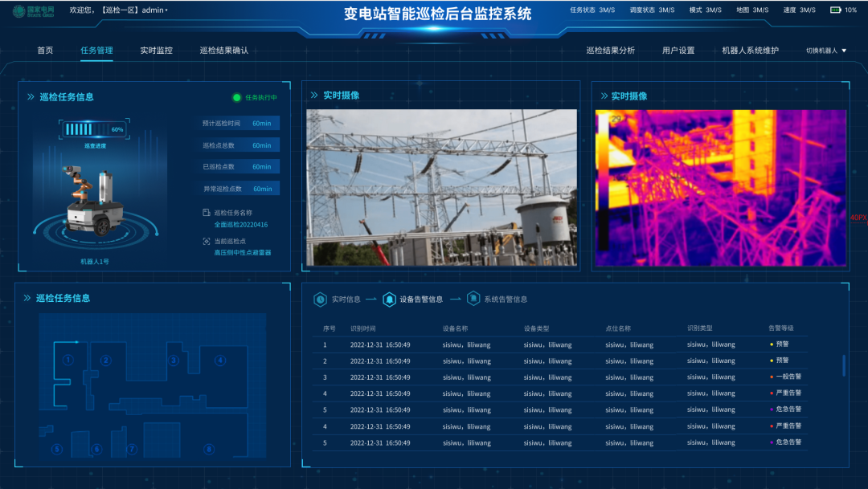
Task: Open the 巡检结果分析 menu item
Action: click(x=610, y=50)
